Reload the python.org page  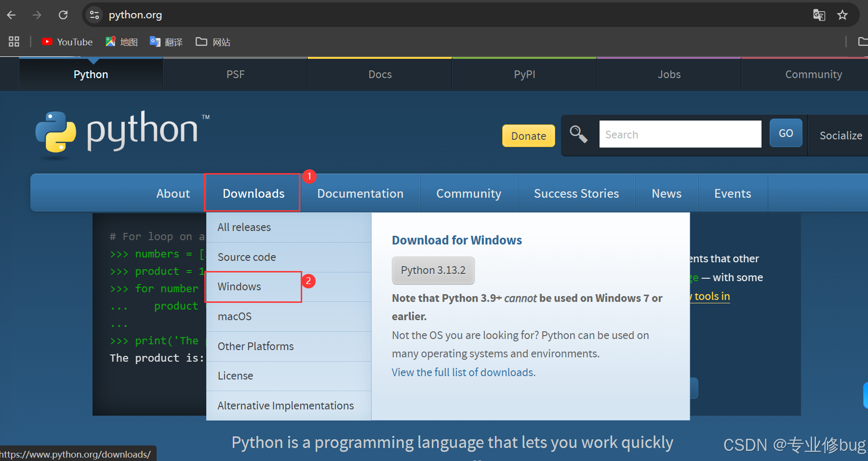click(x=63, y=15)
